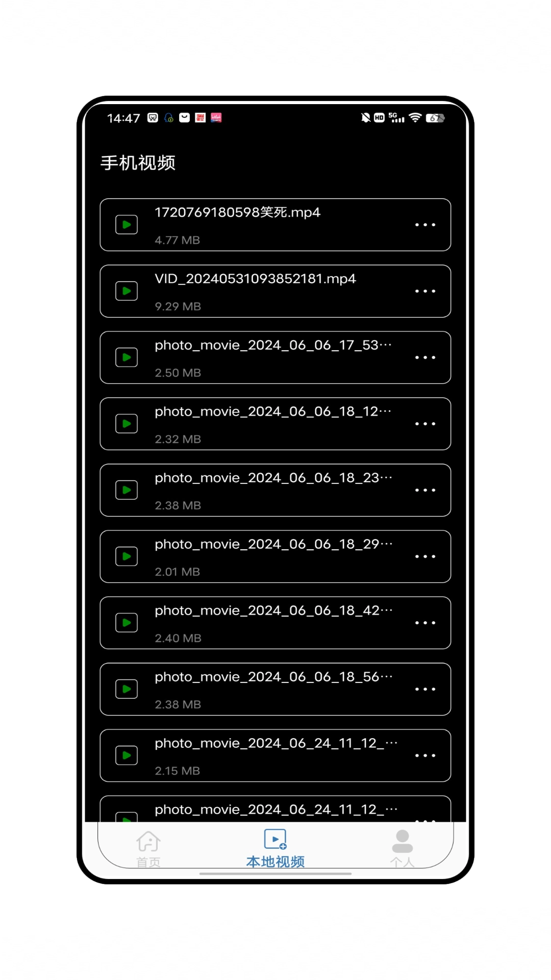Open photo_movie_2024_06_06_18_42 video entry
Image resolution: width=551 pixels, height=980 pixels.
[275, 623]
